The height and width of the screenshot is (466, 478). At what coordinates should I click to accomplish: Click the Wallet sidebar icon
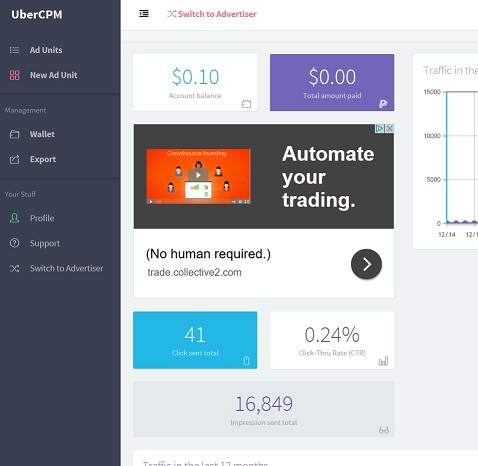(14, 134)
